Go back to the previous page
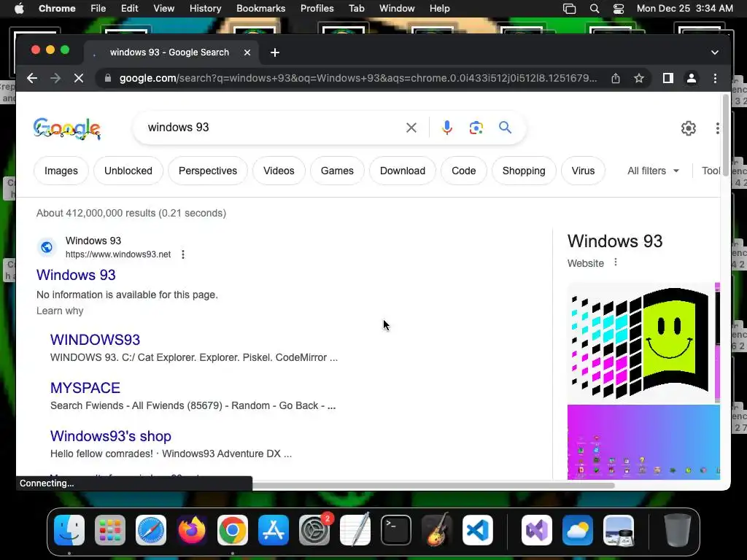The image size is (747, 560). coord(32,78)
